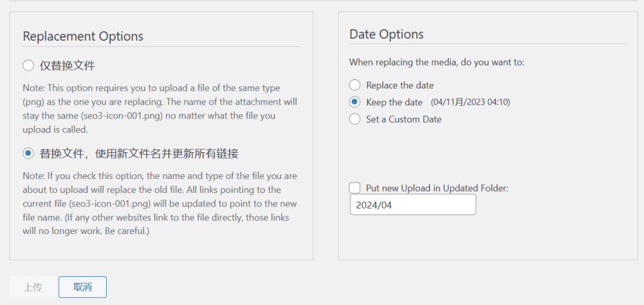Click the "Put new Upload in Updated Folder:" label
Screen dimensions: 644x305
[x=437, y=188]
